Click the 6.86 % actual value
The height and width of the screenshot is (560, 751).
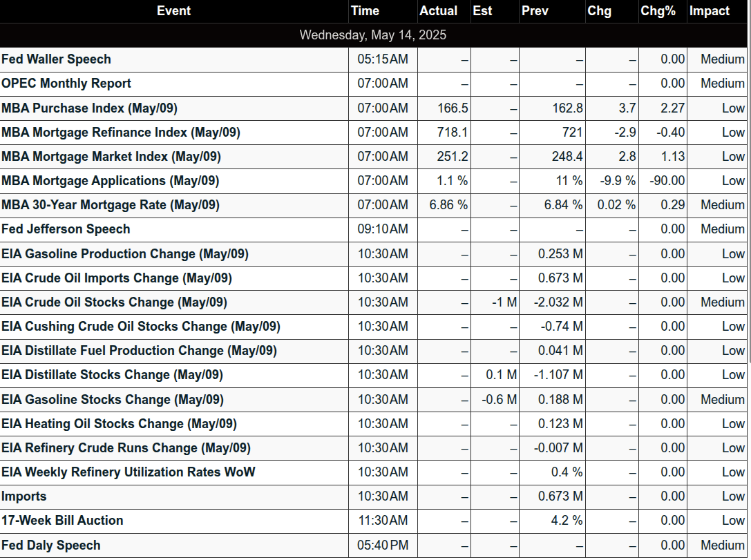(x=449, y=205)
